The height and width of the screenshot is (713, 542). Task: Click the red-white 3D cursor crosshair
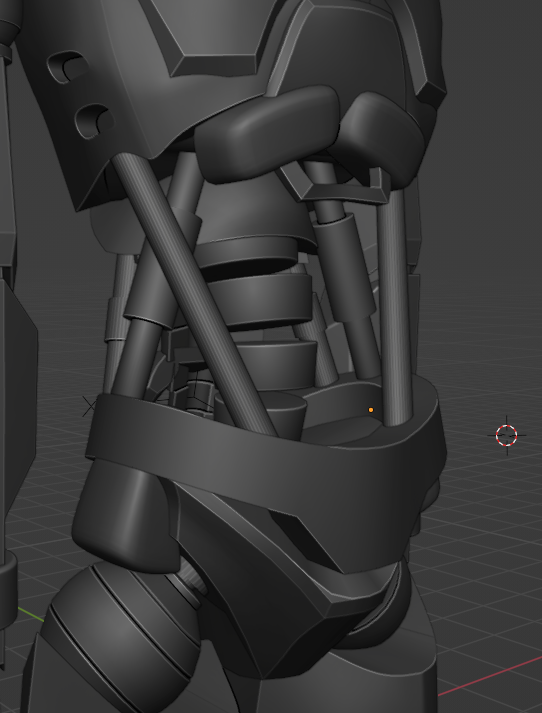[507, 435]
